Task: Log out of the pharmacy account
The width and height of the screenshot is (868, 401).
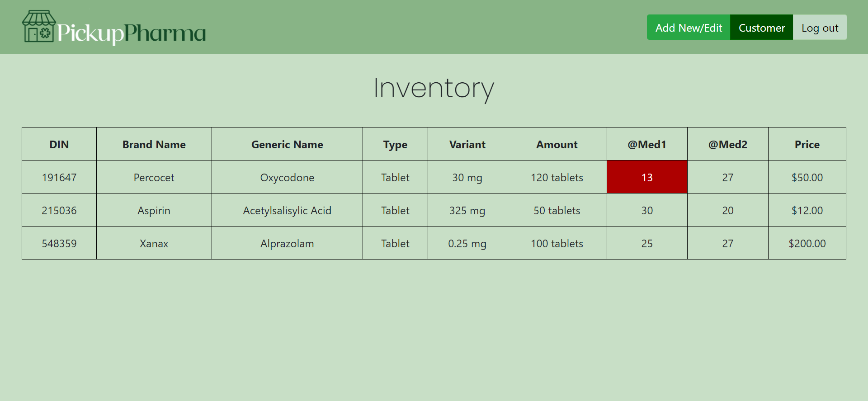Action: [x=820, y=28]
